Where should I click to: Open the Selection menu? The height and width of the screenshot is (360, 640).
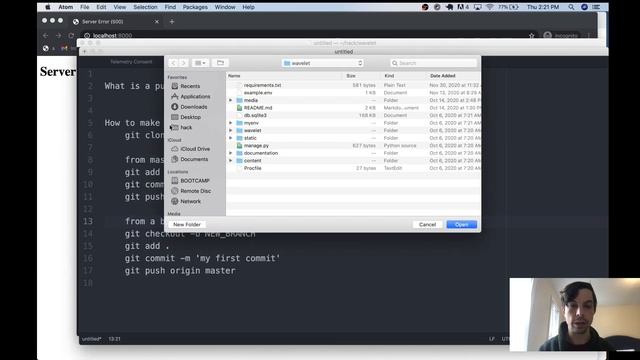[145, 7]
